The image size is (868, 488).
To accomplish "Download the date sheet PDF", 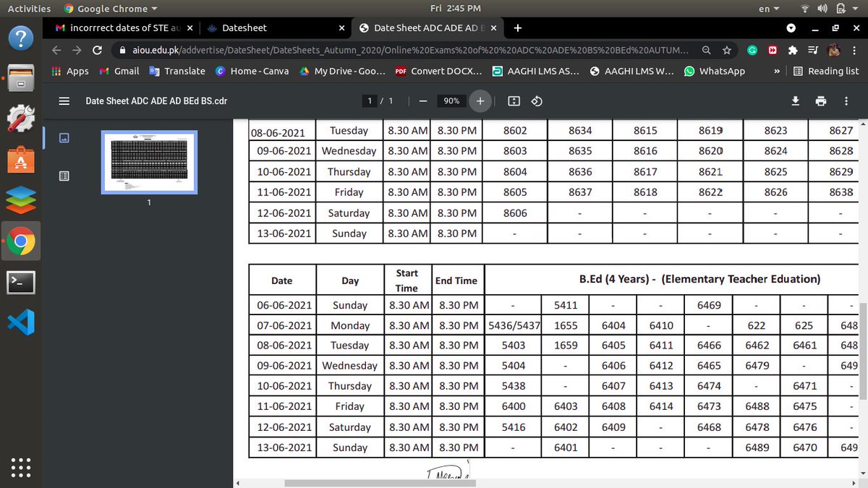I will (796, 101).
